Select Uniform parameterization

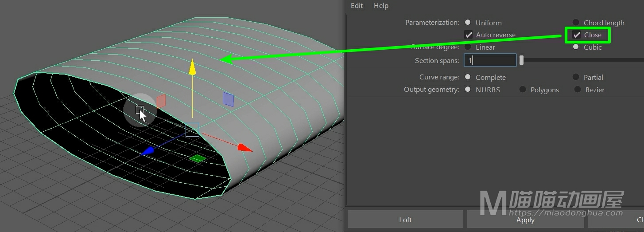(468, 23)
